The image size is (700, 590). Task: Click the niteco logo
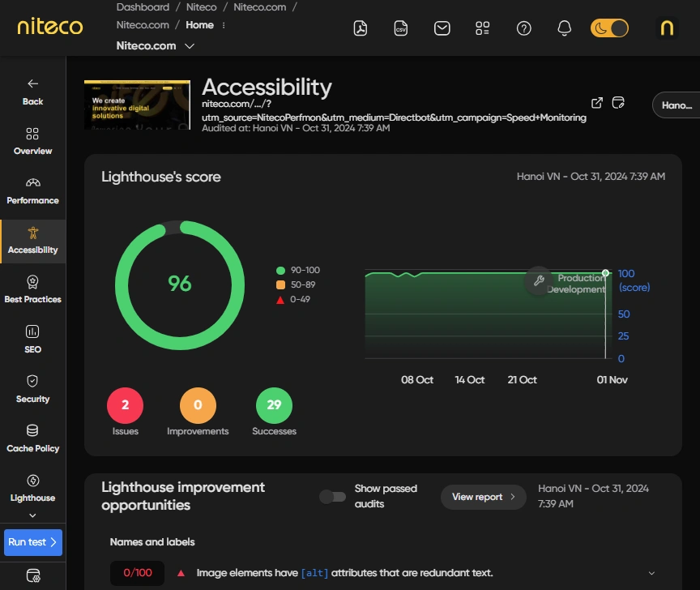pos(50,27)
